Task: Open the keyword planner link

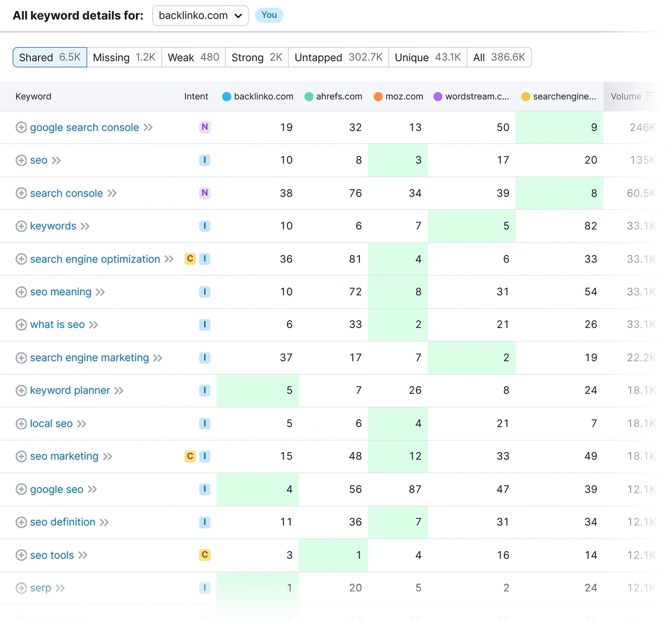Action: (70, 391)
